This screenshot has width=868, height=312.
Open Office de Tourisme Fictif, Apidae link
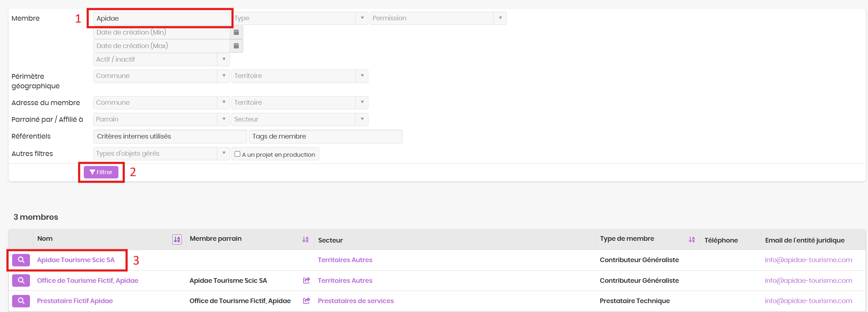point(88,281)
